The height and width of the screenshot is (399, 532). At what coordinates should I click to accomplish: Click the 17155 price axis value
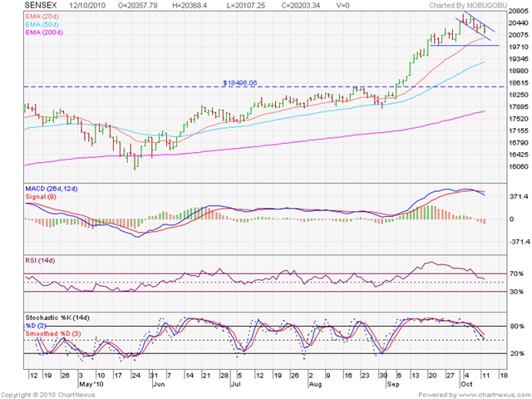click(518, 131)
